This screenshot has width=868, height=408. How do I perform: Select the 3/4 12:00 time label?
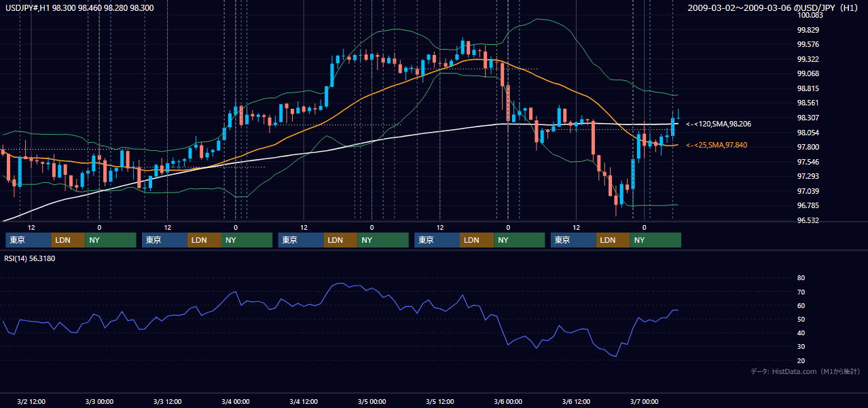[304, 402]
